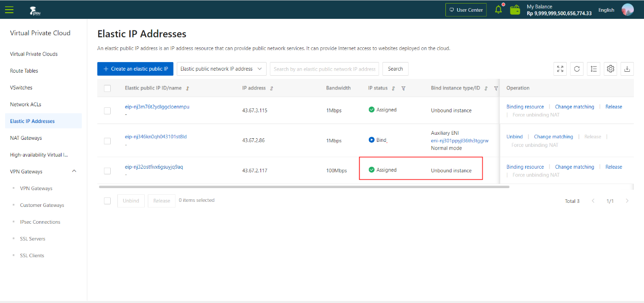The width and height of the screenshot is (644, 303).
Task: Sort by Elastic public IP ID/name
Action: [x=187, y=88]
